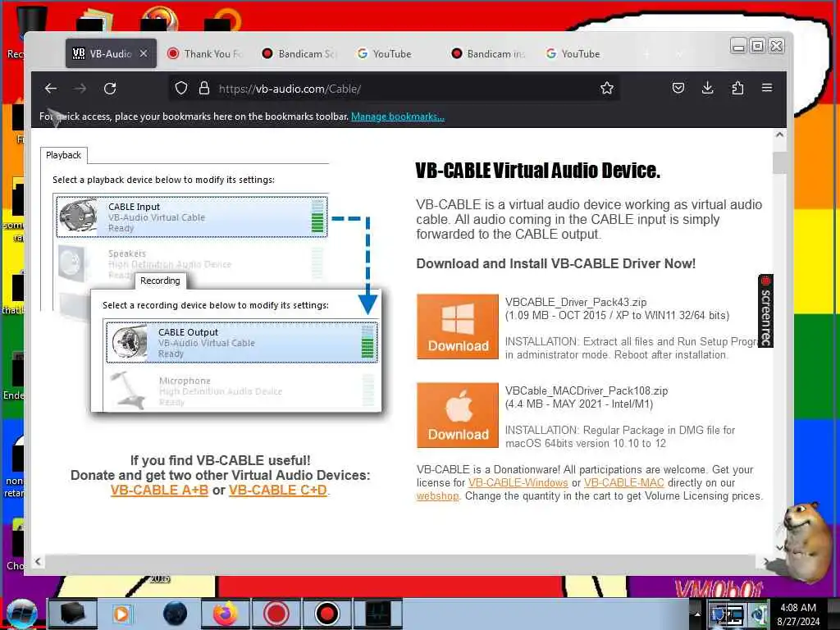Open the Windows Start orb
The image size is (840, 630).
21,613
